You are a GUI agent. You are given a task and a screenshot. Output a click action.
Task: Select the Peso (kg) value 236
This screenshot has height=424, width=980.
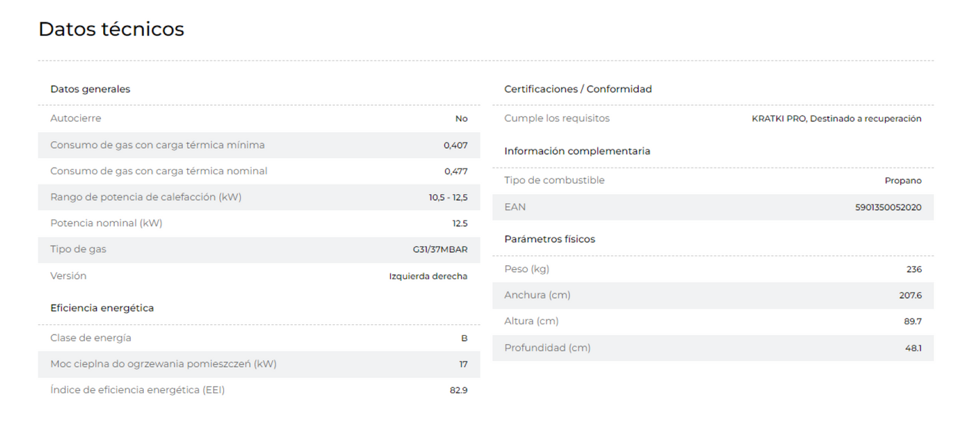pyautogui.click(x=914, y=269)
